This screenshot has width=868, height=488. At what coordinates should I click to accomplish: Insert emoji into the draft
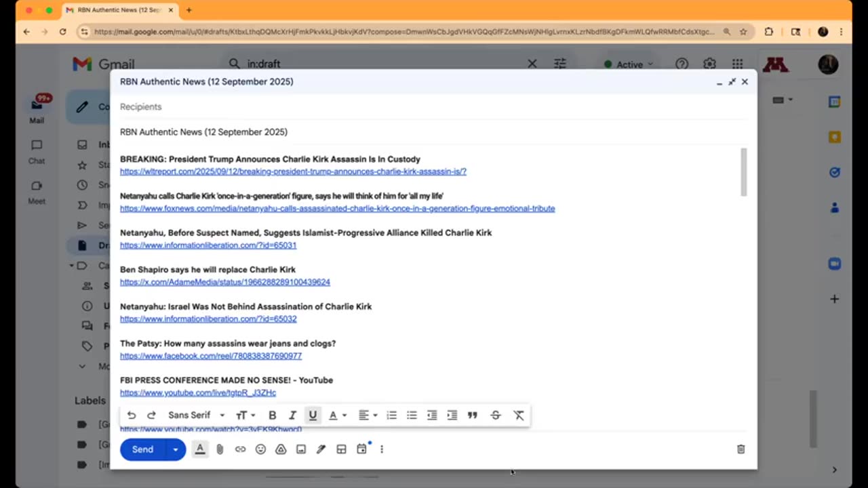pyautogui.click(x=260, y=449)
